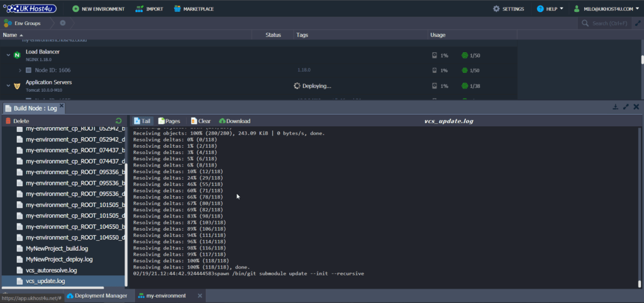Open the Help dropdown menu

[550, 9]
